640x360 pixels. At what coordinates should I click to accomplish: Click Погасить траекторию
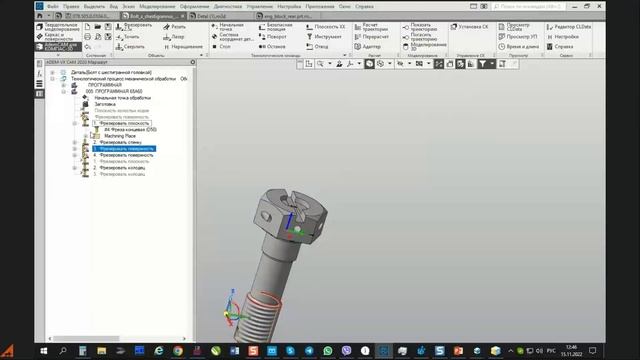(x=420, y=37)
